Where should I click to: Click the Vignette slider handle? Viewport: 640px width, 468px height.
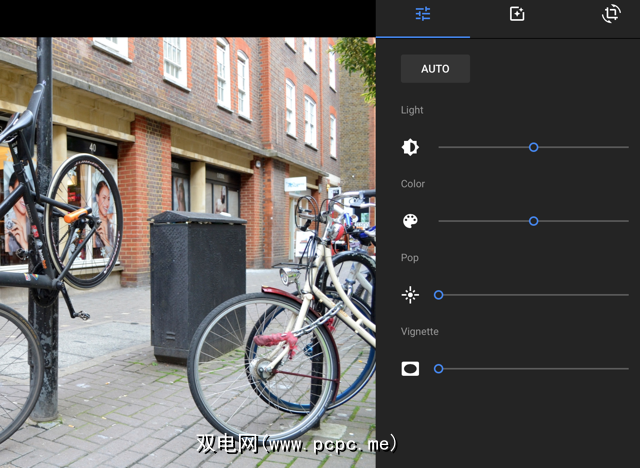[x=438, y=369]
